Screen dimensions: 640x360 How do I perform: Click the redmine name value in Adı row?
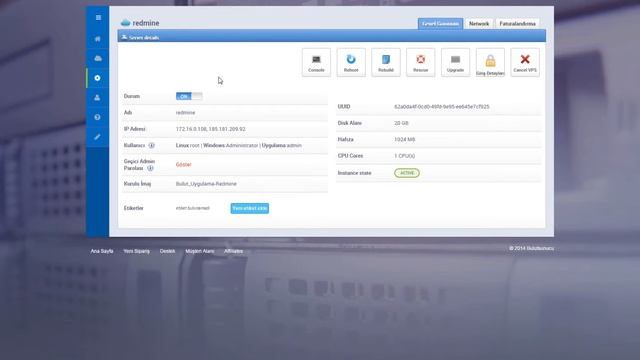(185, 113)
